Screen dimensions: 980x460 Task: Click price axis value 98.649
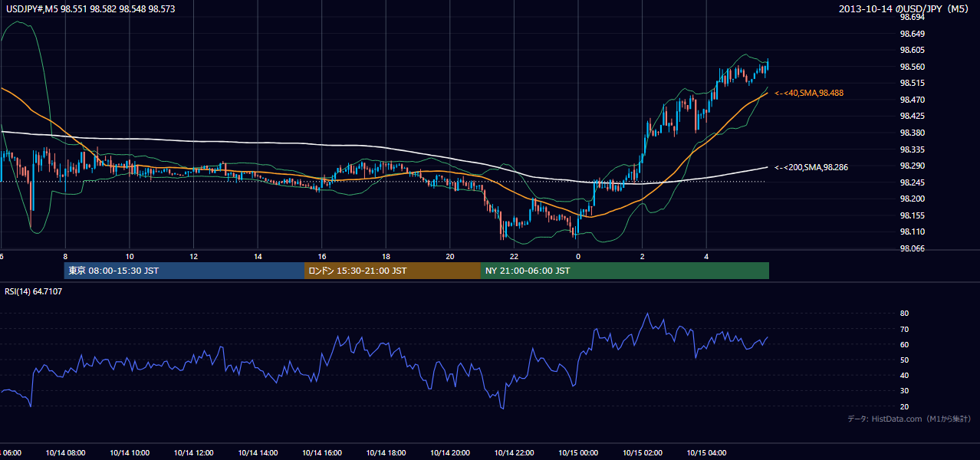pos(912,34)
